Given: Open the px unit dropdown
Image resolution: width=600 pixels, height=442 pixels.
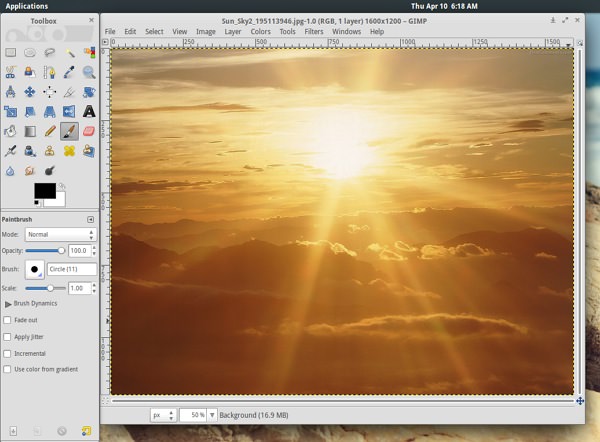Looking at the screenshot, I should [x=163, y=415].
